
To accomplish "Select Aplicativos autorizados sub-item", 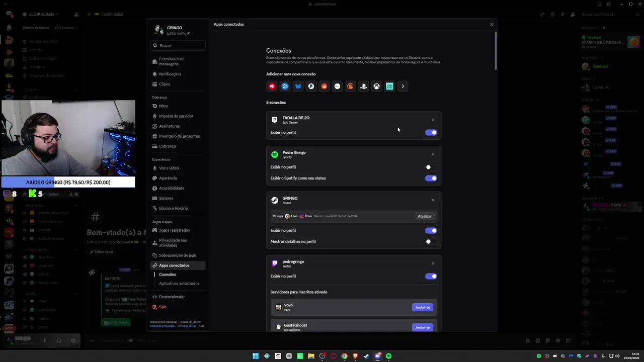I will click(179, 284).
